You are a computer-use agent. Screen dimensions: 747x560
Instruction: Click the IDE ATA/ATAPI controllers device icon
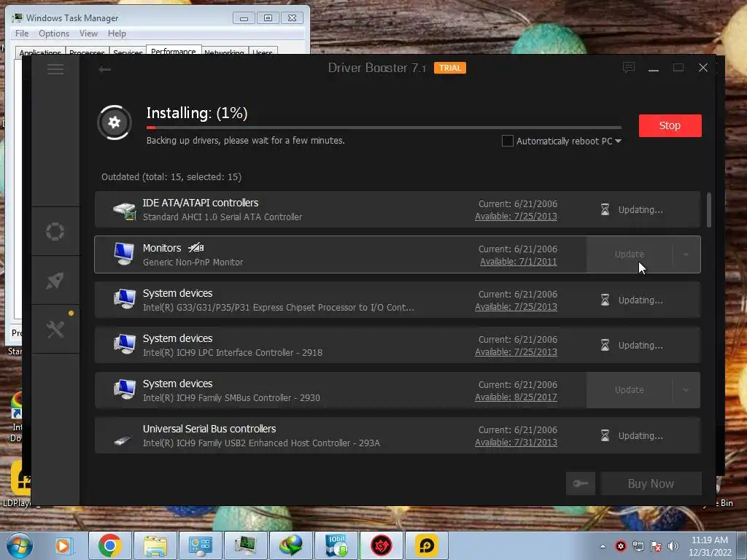click(124, 210)
